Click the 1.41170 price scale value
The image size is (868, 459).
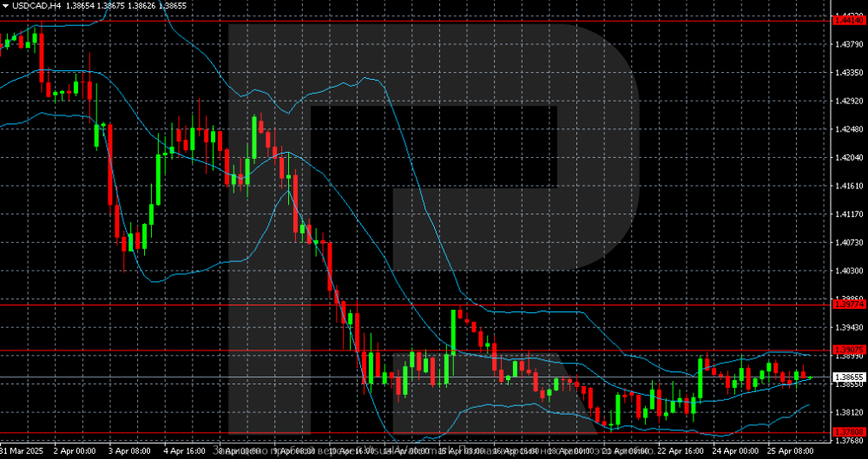coord(847,213)
